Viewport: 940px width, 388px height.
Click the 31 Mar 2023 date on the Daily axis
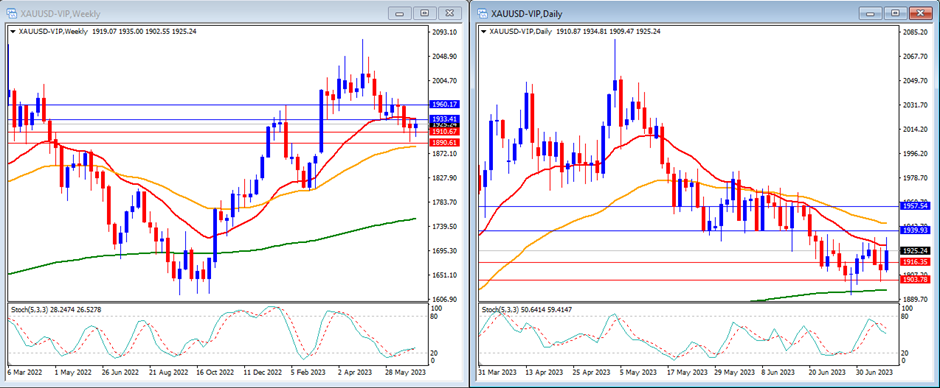click(x=499, y=372)
